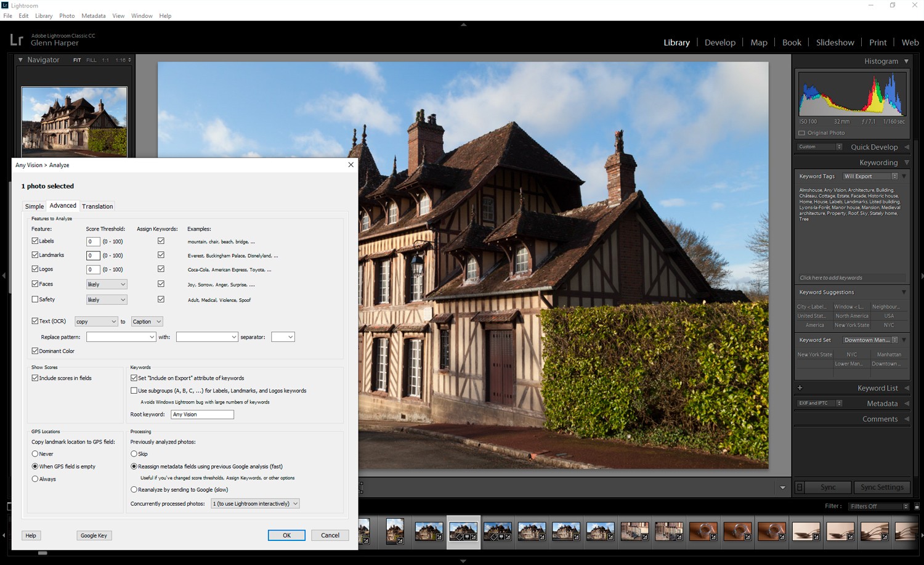The image size is (924, 565).
Task: Select the Always radio button for GPS locations
Action: (35, 479)
